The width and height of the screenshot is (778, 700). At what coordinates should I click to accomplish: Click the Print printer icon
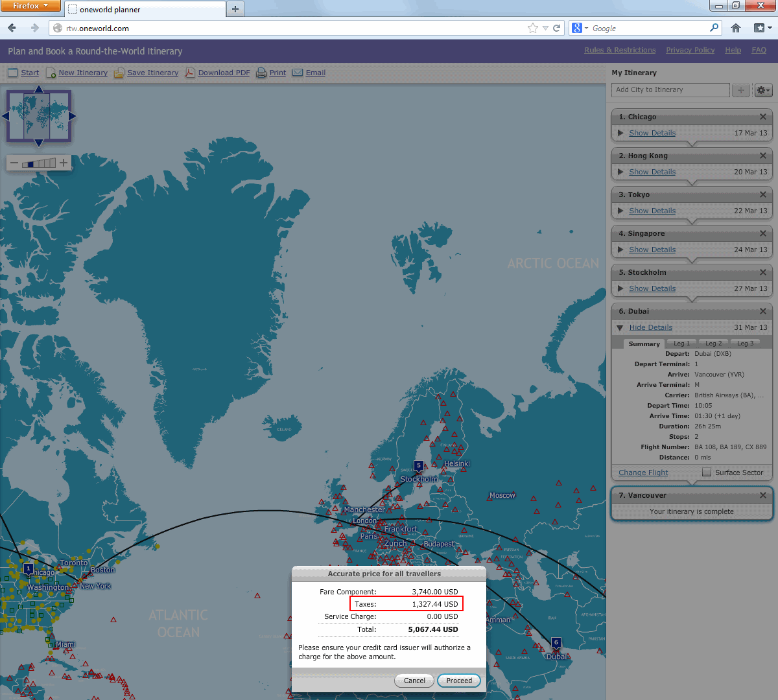pyautogui.click(x=261, y=73)
